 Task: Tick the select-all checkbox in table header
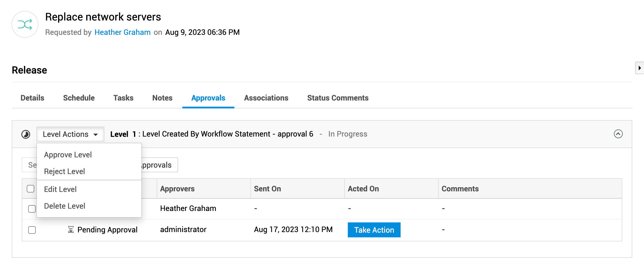[x=30, y=189]
